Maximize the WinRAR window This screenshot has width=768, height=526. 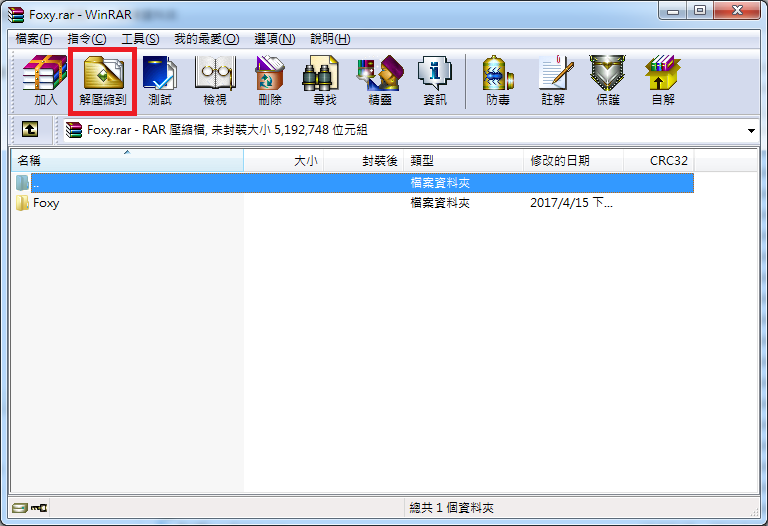(x=700, y=11)
